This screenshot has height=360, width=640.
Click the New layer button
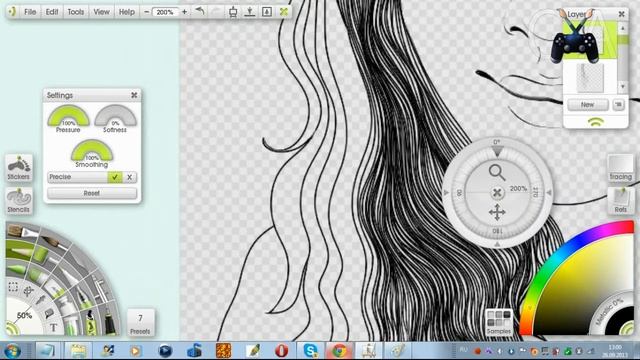587,105
